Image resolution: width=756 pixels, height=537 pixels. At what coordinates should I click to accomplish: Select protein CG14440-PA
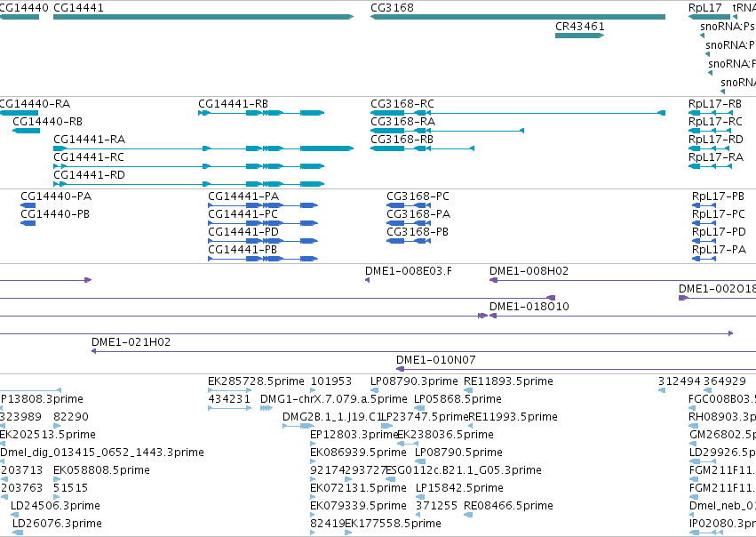pos(28,205)
